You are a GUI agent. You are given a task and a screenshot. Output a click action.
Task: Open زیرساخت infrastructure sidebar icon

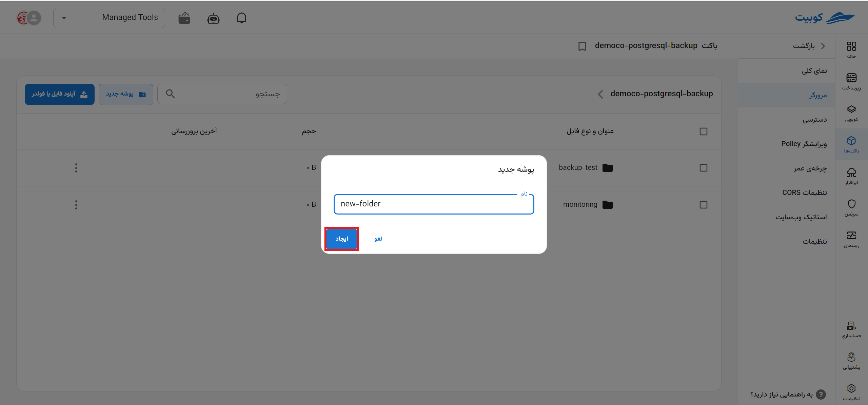coord(851,82)
